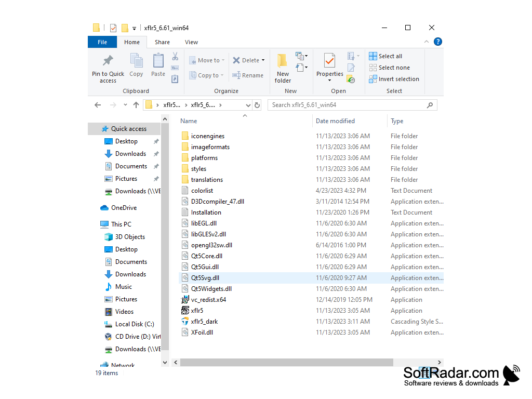The image size is (532, 399).
Task: Click the New folder icon
Action: click(282, 61)
